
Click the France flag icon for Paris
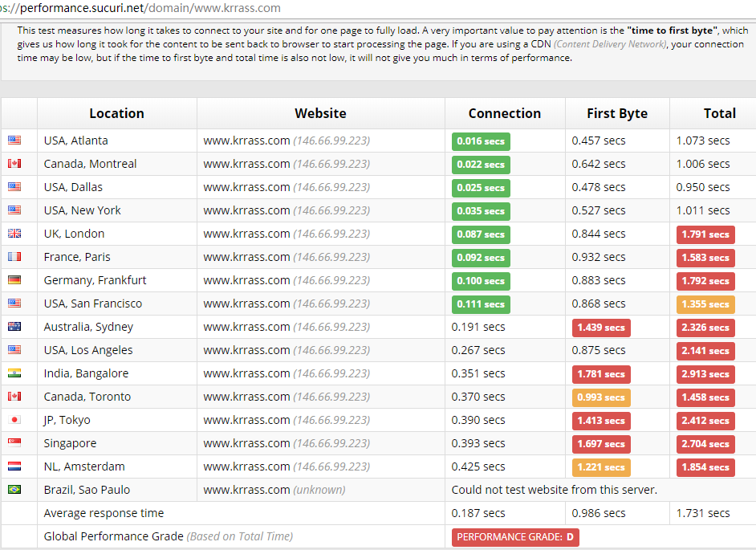point(14,257)
